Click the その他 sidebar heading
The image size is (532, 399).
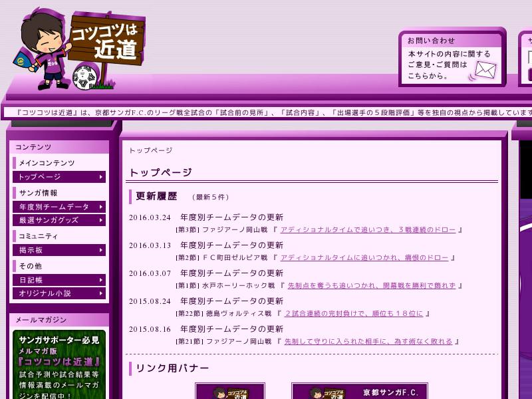tap(31, 266)
